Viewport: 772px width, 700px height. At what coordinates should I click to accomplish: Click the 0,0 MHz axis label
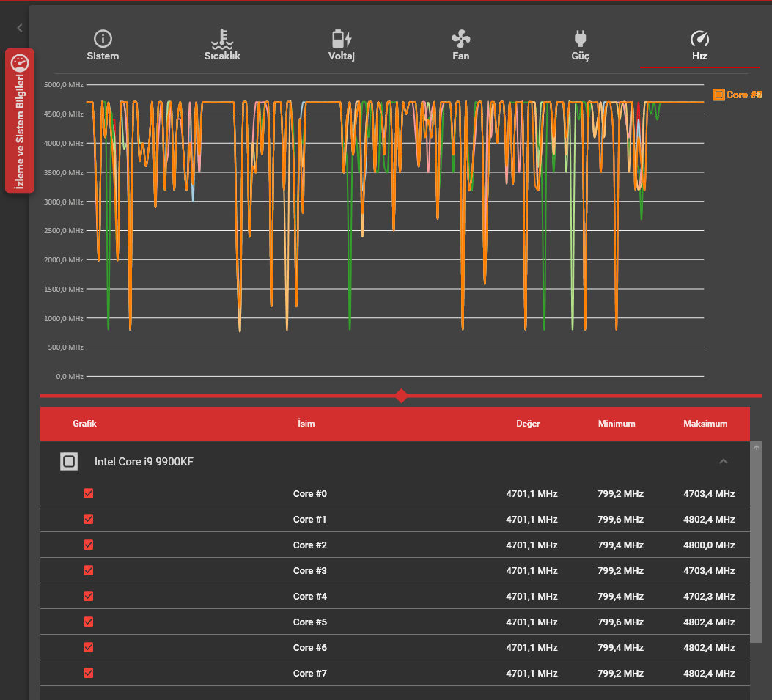pyautogui.click(x=70, y=376)
